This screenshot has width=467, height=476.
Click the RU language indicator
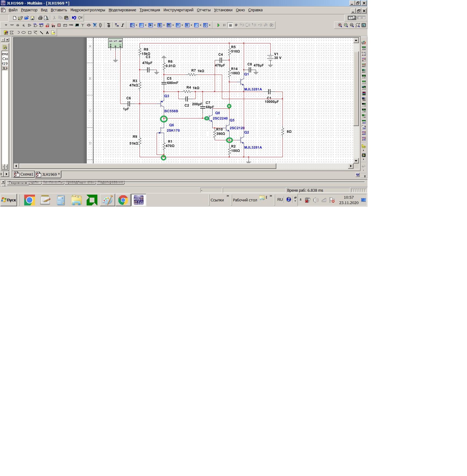point(280,200)
